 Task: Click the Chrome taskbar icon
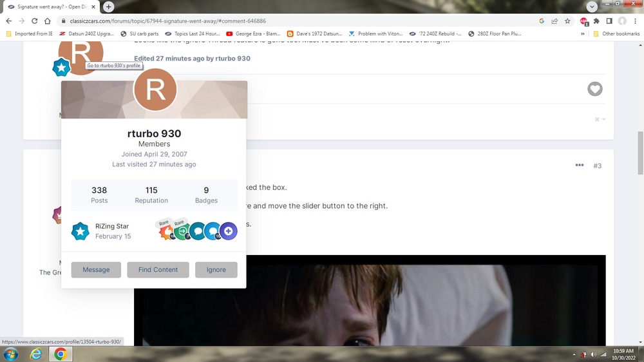[61, 354]
